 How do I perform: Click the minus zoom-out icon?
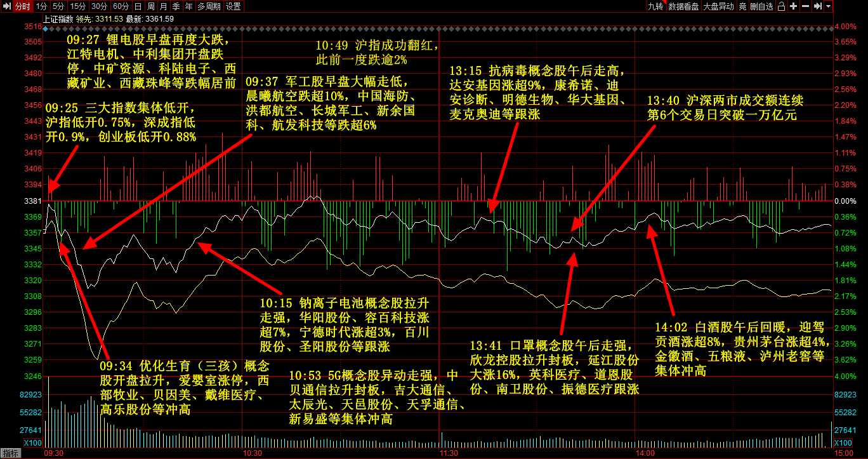click(x=805, y=6)
